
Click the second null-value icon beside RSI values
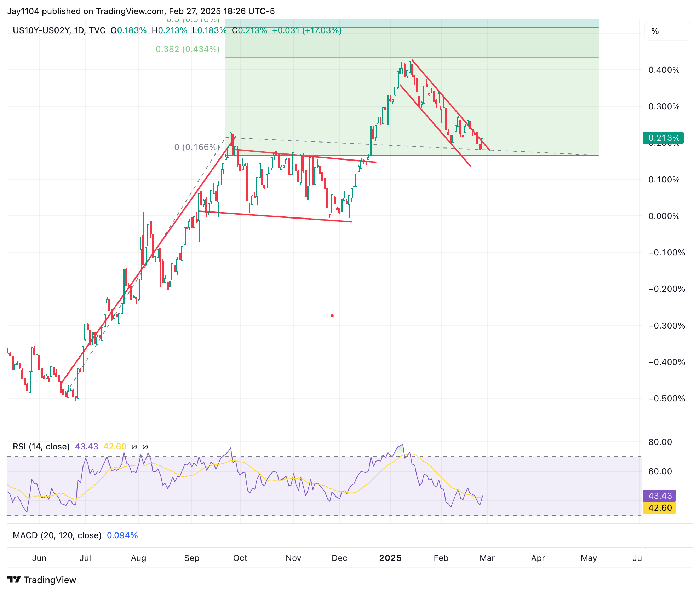pos(145,447)
